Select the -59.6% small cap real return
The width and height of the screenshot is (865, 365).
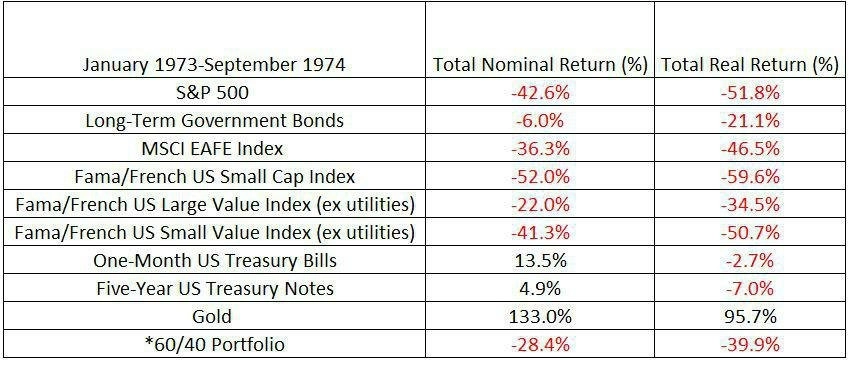(750, 176)
